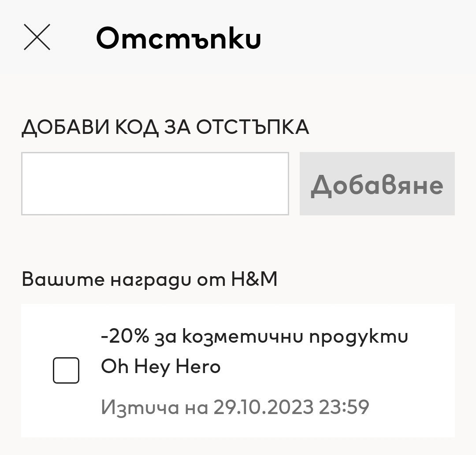
Task: Click the 23:59 expiry time
Action: click(x=343, y=407)
